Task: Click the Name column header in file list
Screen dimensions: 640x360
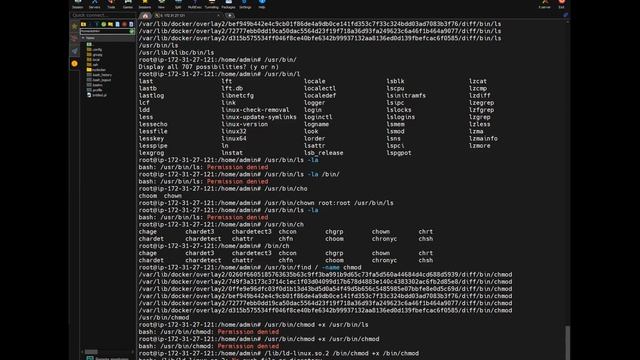Action: pyautogui.click(x=108, y=38)
